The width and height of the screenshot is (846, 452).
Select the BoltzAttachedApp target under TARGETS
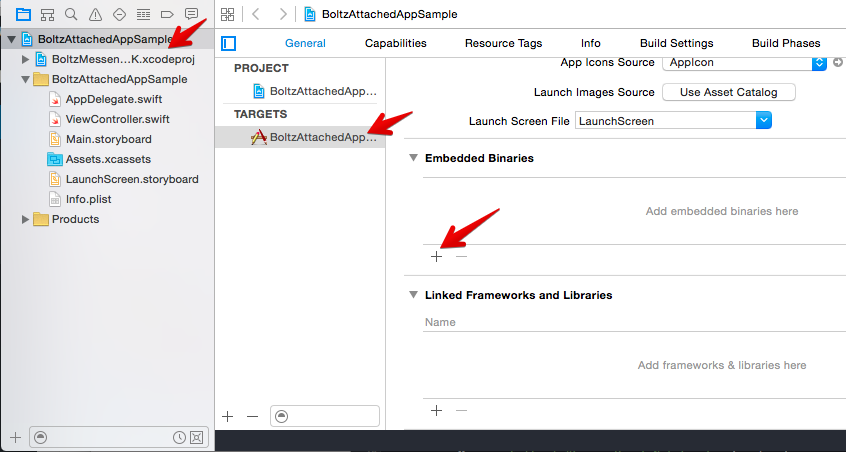(300, 137)
